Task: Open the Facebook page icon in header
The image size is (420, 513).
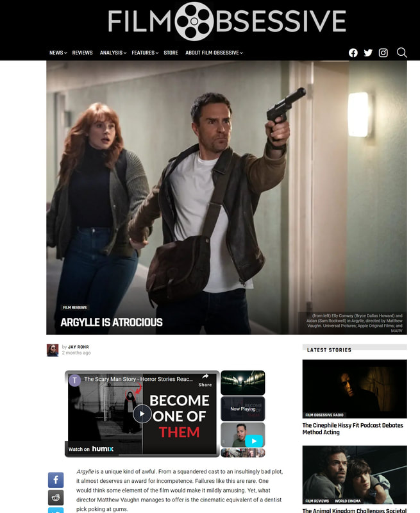Action: [x=353, y=53]
